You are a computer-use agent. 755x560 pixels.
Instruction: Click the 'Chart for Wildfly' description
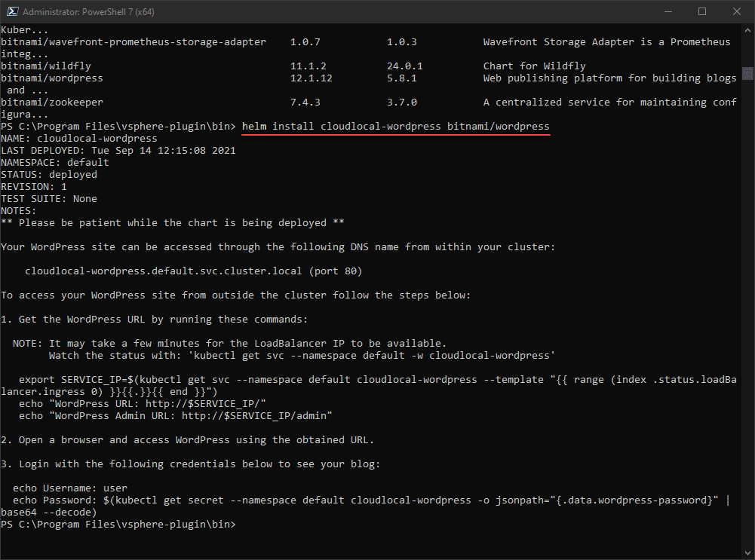pyautogui.click(x=535, y=66)
